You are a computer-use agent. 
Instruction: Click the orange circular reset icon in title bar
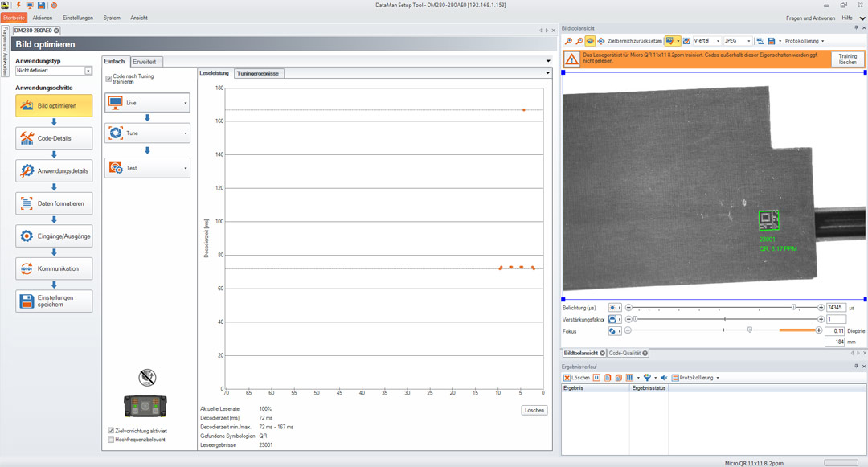point(54,5)
